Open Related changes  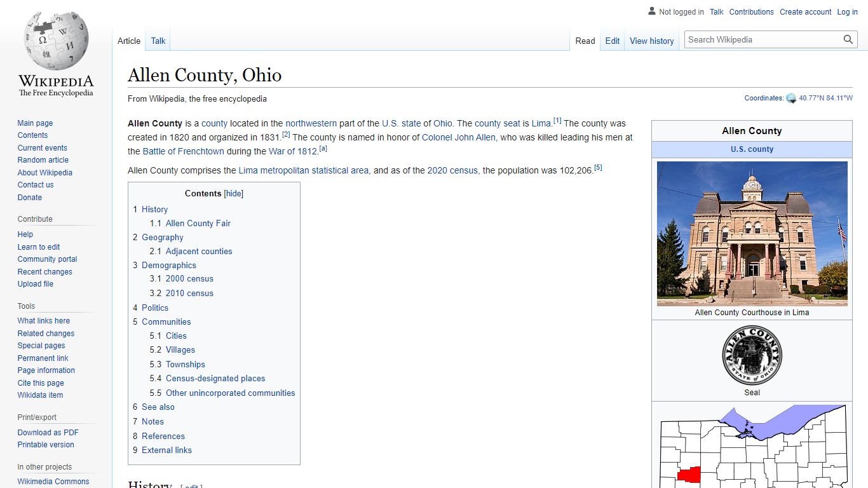46,334
